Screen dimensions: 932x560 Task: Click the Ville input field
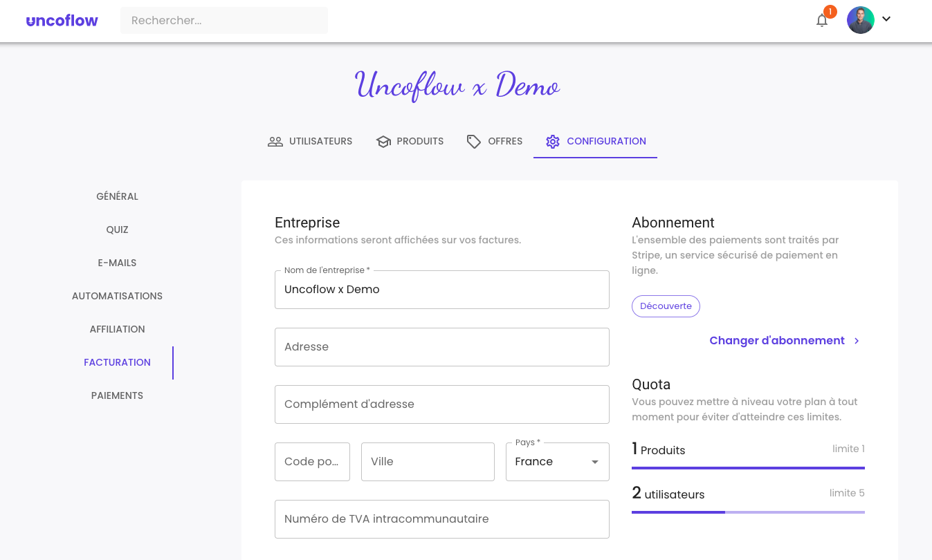pyautogui.click(x=428, y=462)
